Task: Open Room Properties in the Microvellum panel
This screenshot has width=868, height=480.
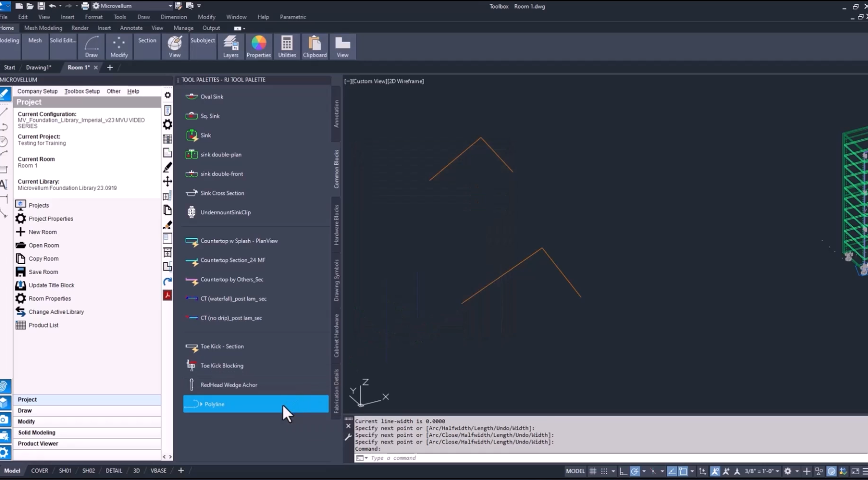Action: pos(49,298)
